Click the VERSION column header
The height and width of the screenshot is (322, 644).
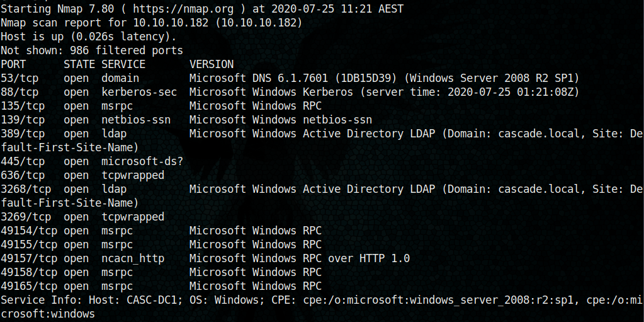[x=211, y=64]
